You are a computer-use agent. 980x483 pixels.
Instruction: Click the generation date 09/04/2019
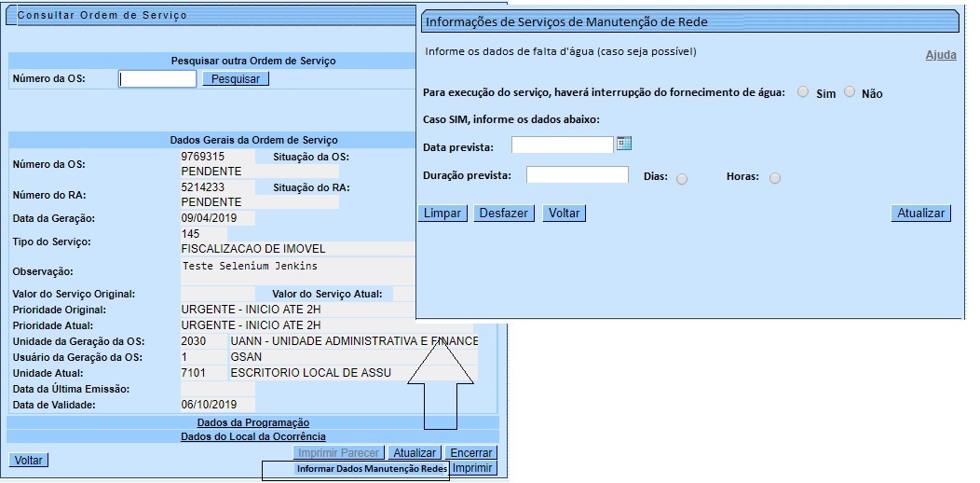pyautogui.click(x=208, y=218)
